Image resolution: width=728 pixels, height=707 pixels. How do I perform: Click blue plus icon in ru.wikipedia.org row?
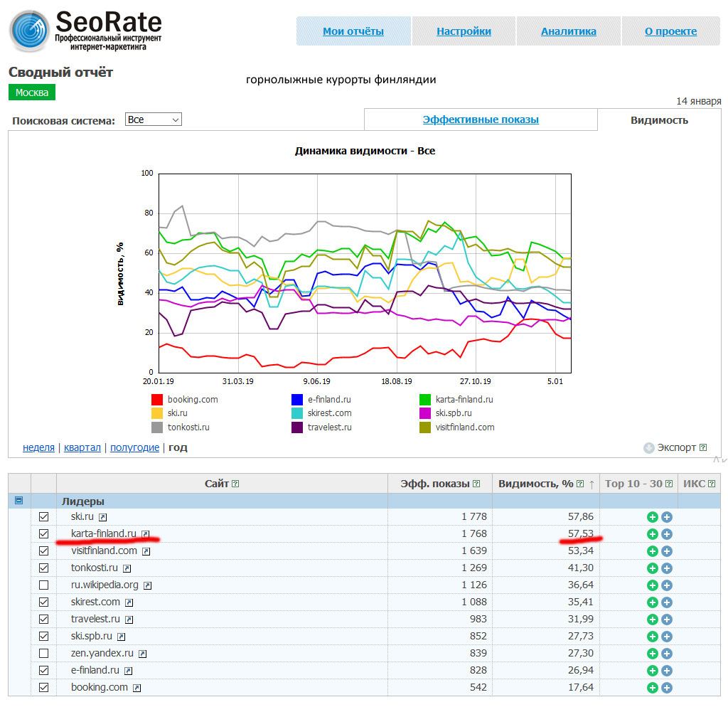667,585
